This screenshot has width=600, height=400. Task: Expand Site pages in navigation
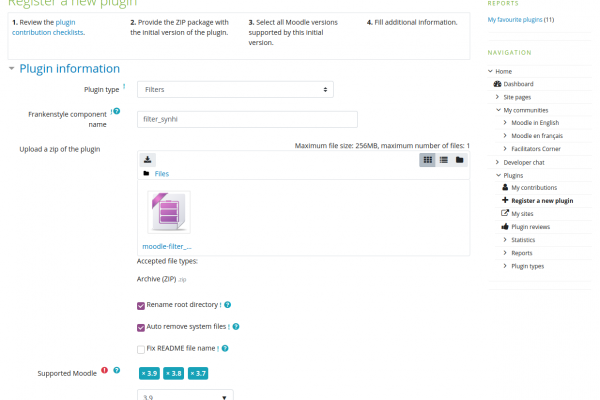click(x=497, y=97)
